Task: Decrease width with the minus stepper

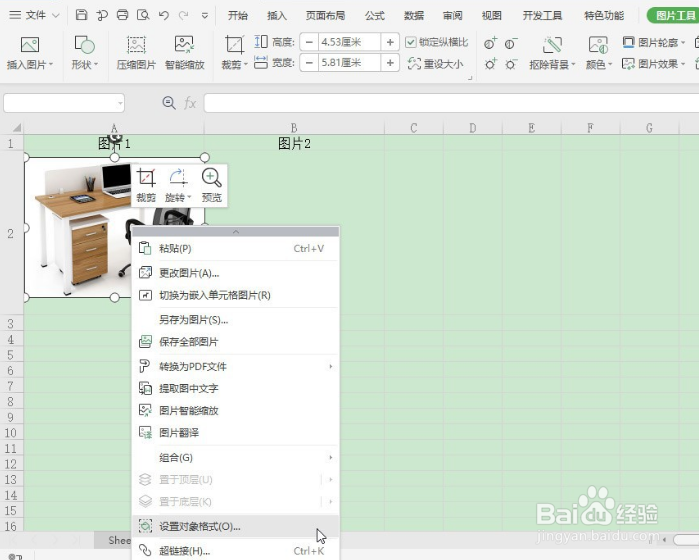Action: [x=309, y=62]
